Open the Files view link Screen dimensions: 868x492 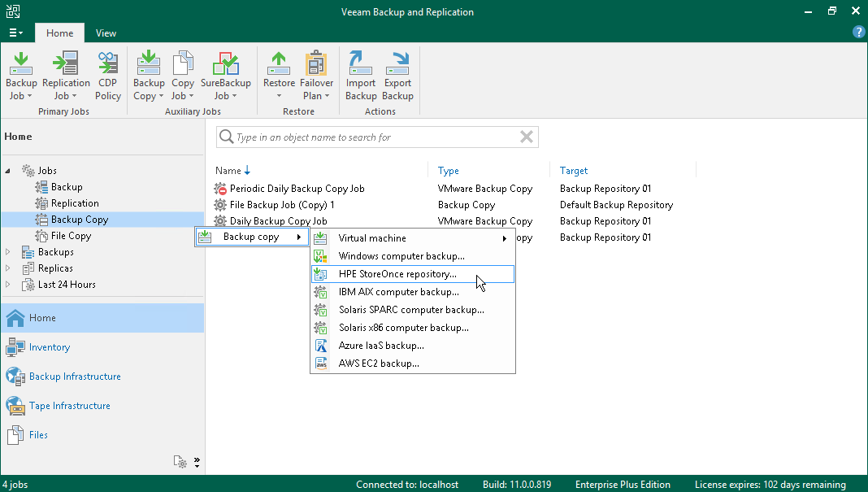(x=38, y=435)
